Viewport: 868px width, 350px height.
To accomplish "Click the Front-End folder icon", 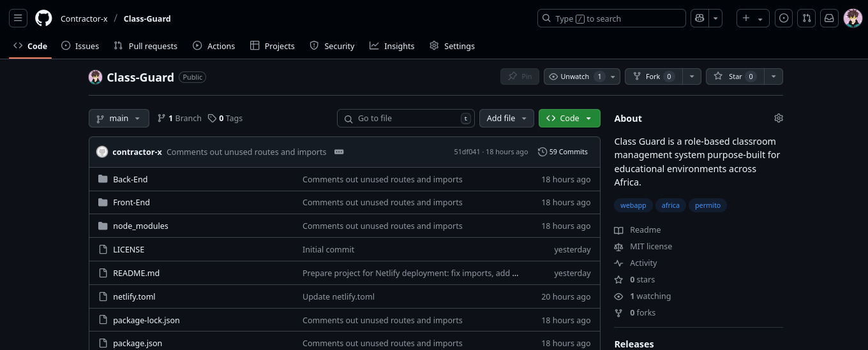I will click(x=103, y=202).
